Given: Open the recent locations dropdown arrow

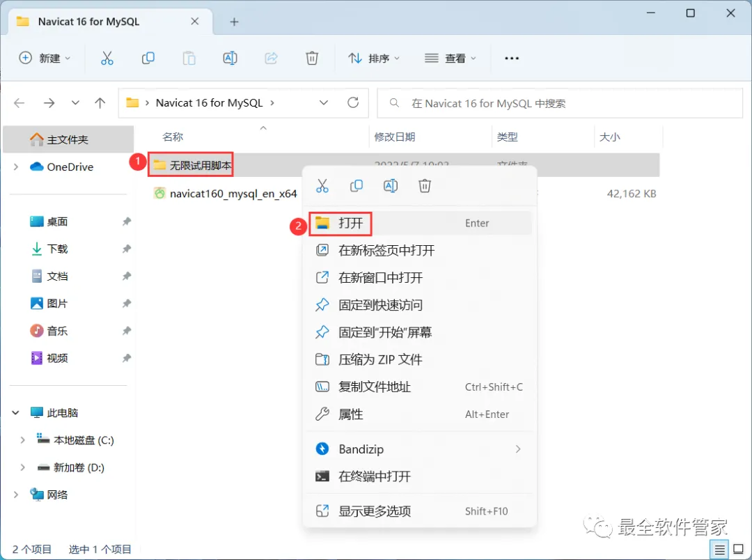Looking at the screenshot, I should click(75, 102).
